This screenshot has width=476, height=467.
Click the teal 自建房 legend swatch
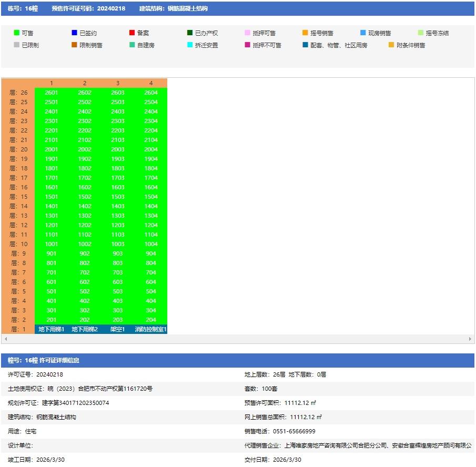click(x=132, y=45)
